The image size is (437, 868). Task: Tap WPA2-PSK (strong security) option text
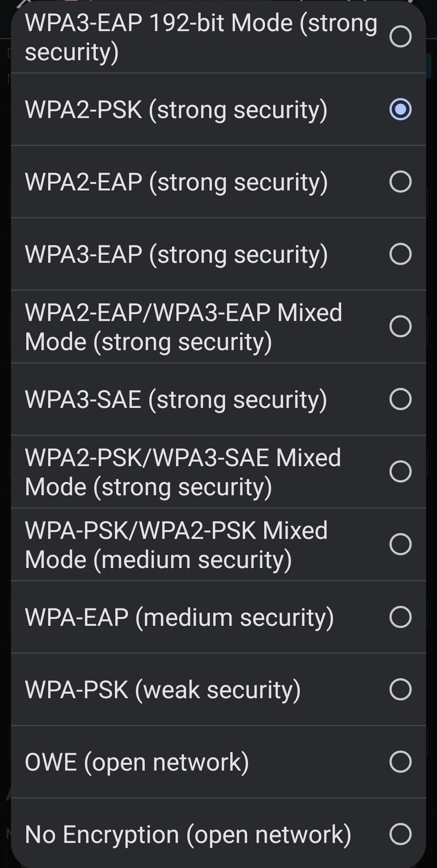pos(176,110)
